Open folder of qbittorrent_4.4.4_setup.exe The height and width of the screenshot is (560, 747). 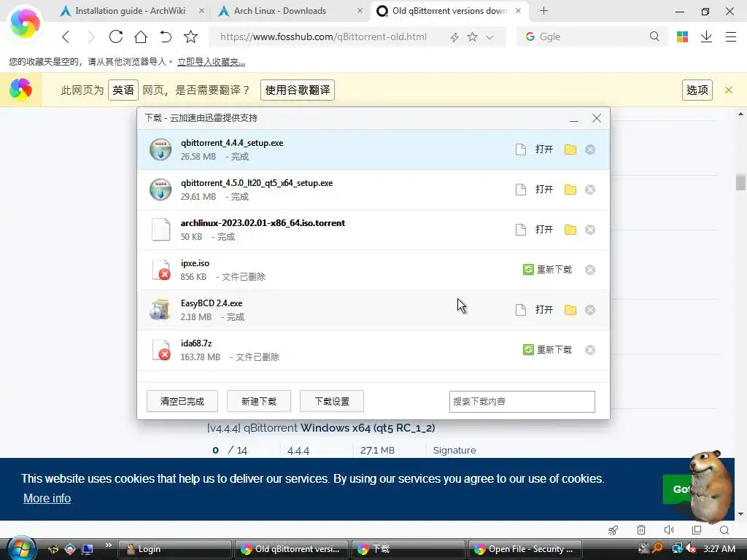coord(570,149)
